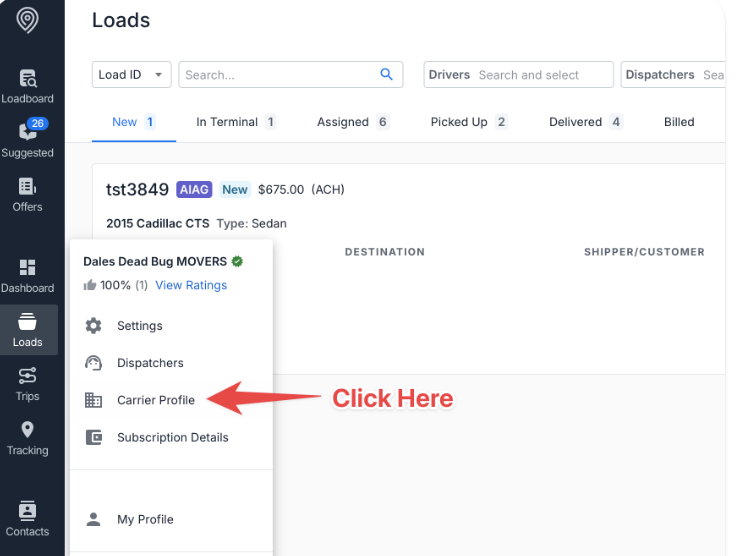The image size is (750, 556).
Task: Switch to the Delivered tab
Action: tap(586, 122)
